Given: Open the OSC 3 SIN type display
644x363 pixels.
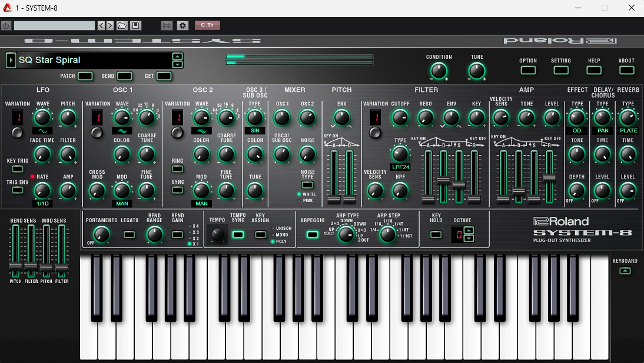Looking at the screenshot, I should point(255,131).
